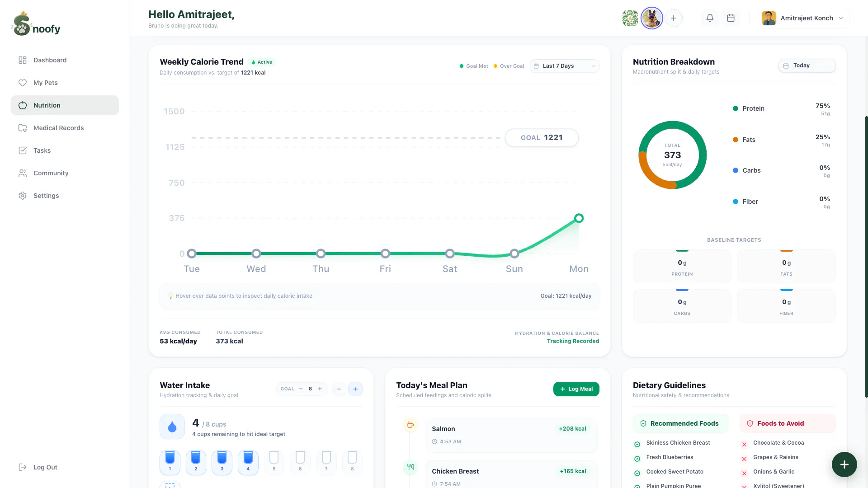Click the page vertical scrollbar

(x=866, y=256)
